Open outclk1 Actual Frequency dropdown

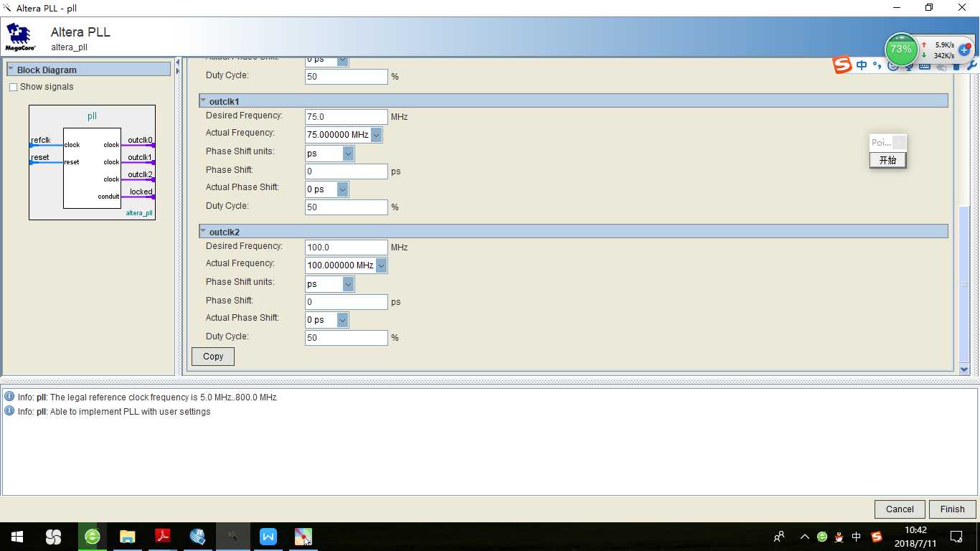[377, 135]
